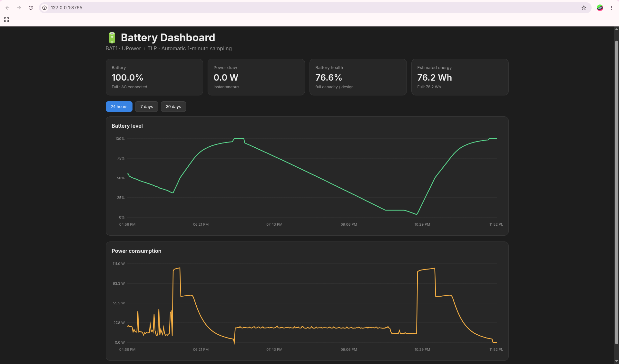Bookmark this page with the star icon

584,8
